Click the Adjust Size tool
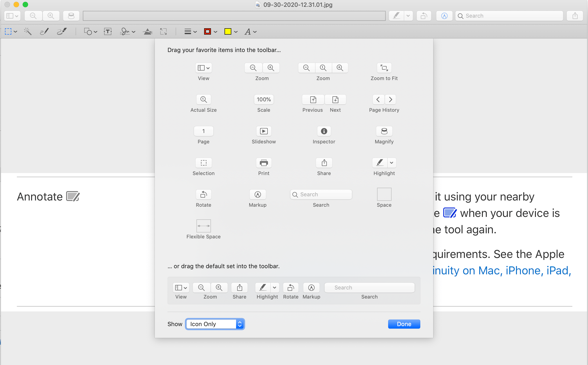 pyautogui.click(x=163, y=32)
